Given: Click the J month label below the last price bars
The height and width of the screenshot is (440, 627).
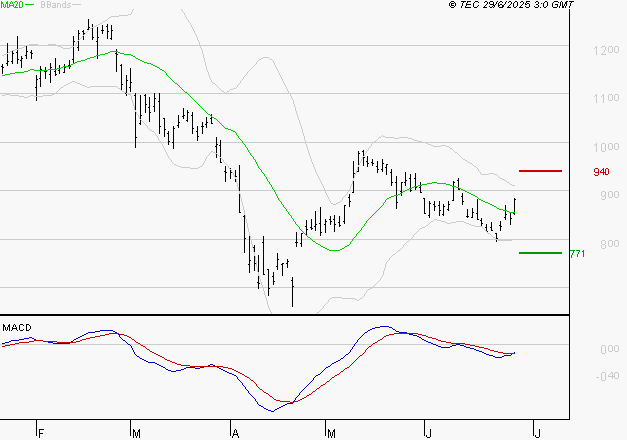Looking at the screenshot, I should point(428,434).
